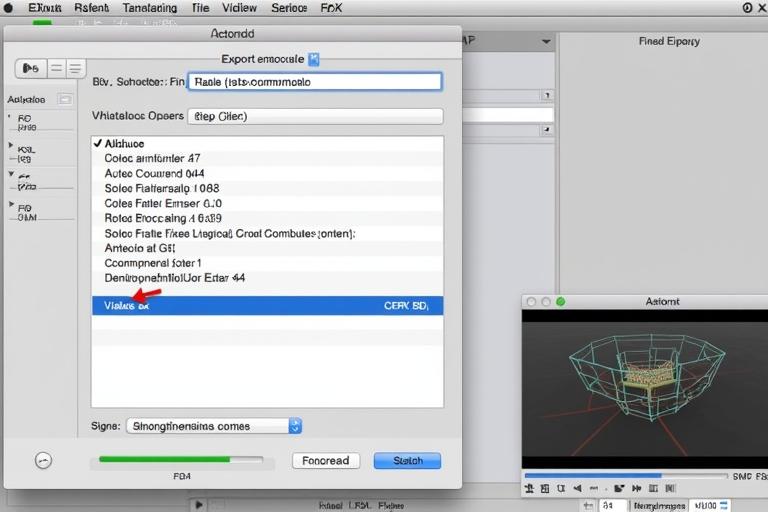Screen dimensions: 768x512
Task: Select Autec Courrend 044 in the list
Action: click(x=267, y=173)
